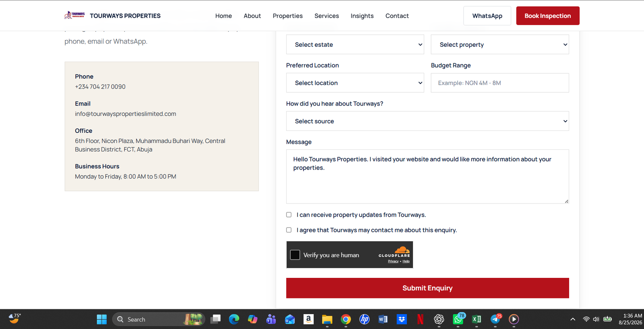Expand the Select estate dropdown

click(x=355, y=44)
